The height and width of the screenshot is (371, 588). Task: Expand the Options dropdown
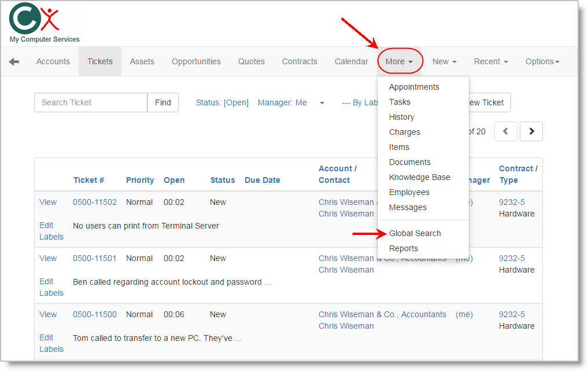coord(542,61)
